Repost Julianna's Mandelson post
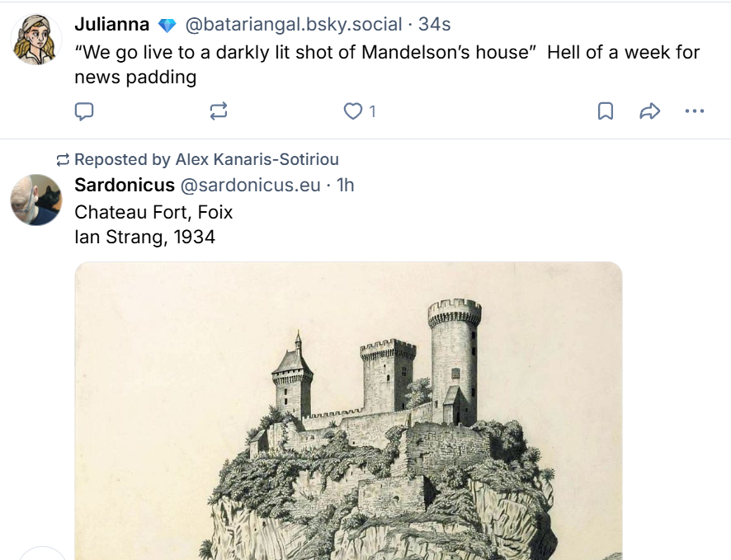731x560 pixels. [x=219, y=111]
